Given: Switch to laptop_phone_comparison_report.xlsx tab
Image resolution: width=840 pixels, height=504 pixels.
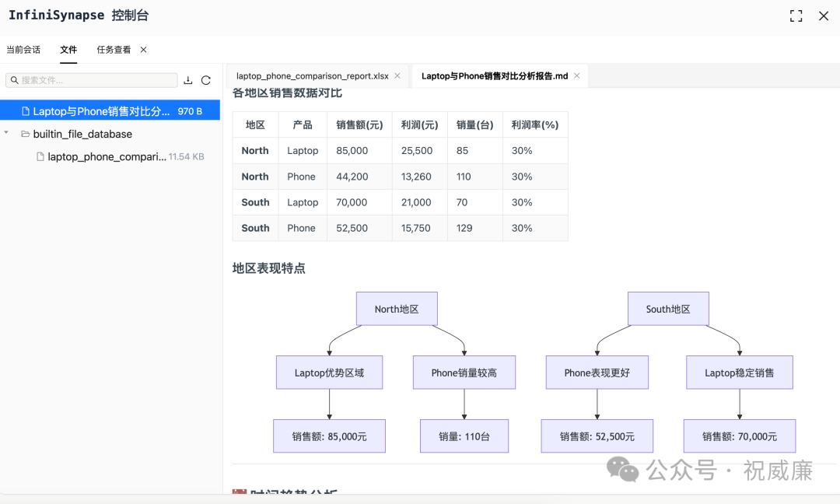Looking at the screenshot, I should (x=311, y=75).
